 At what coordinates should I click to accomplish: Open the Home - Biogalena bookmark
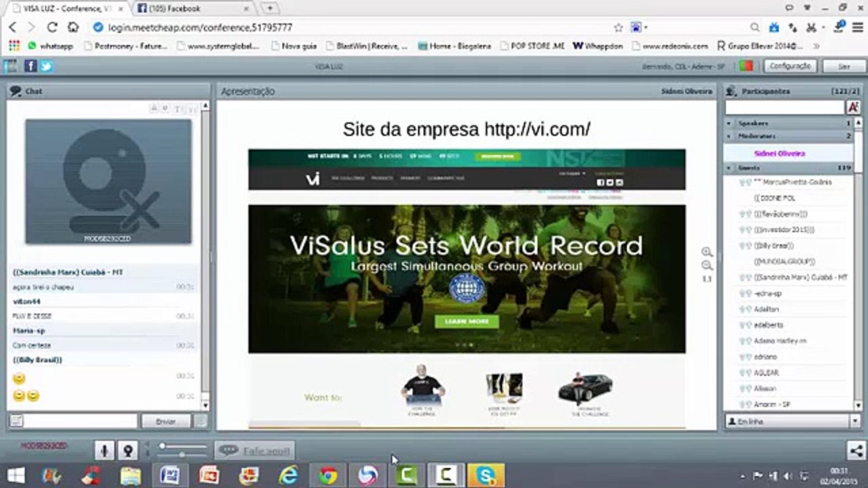coord(454,46)
